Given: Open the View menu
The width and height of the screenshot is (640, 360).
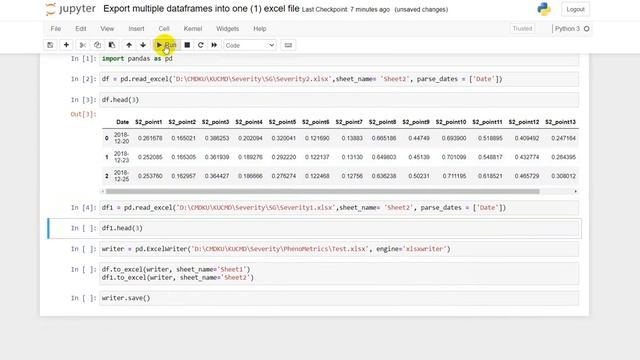Looking at the screenshot, I should [x=107, y=29].
